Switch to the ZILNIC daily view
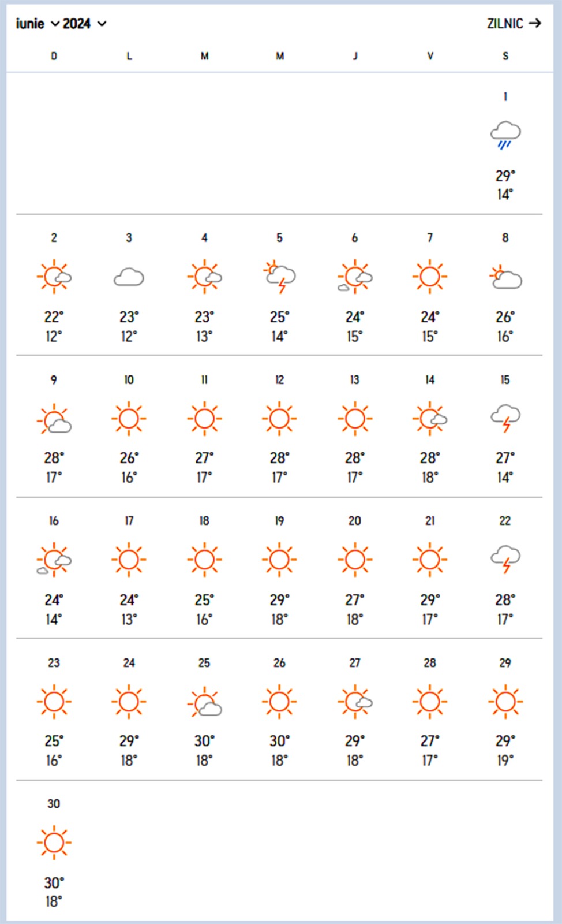 click(514, 24)
